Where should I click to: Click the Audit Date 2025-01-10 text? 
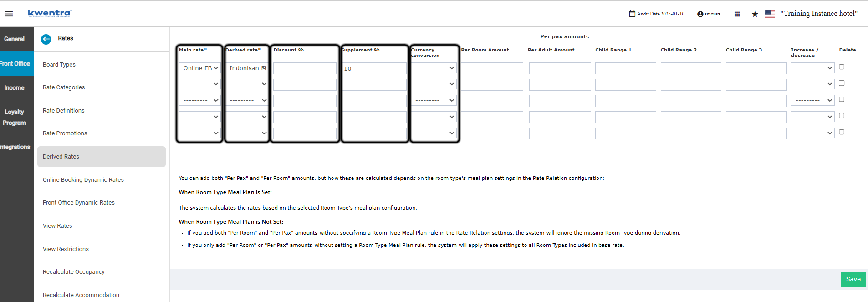point(661,14)
